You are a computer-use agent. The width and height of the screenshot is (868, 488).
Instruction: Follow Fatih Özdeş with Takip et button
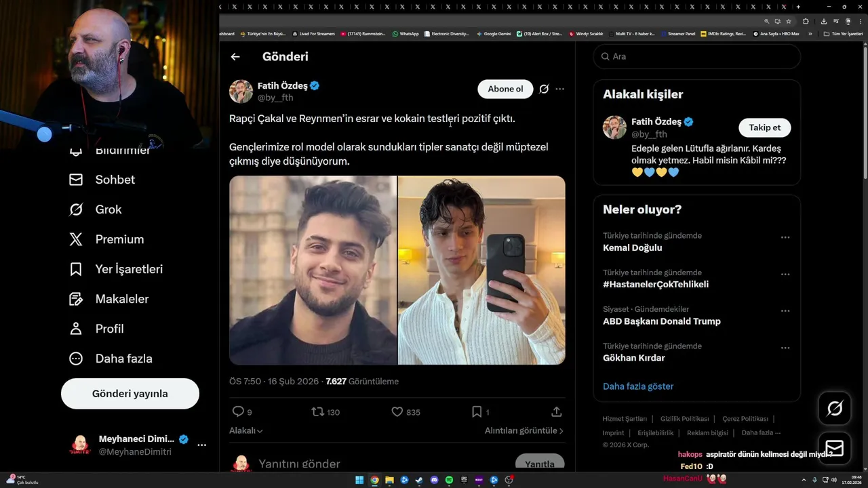[764, 127]
